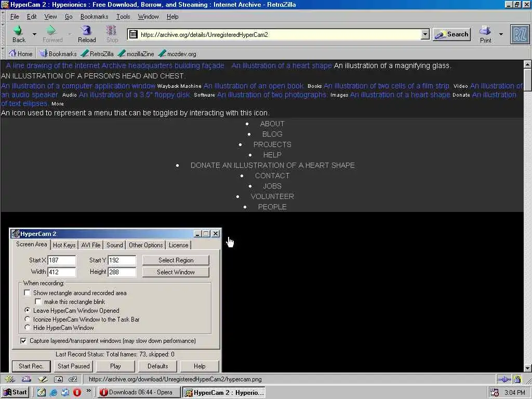Go to Home via the bookmarks toolbar

(x=21, y=54)
